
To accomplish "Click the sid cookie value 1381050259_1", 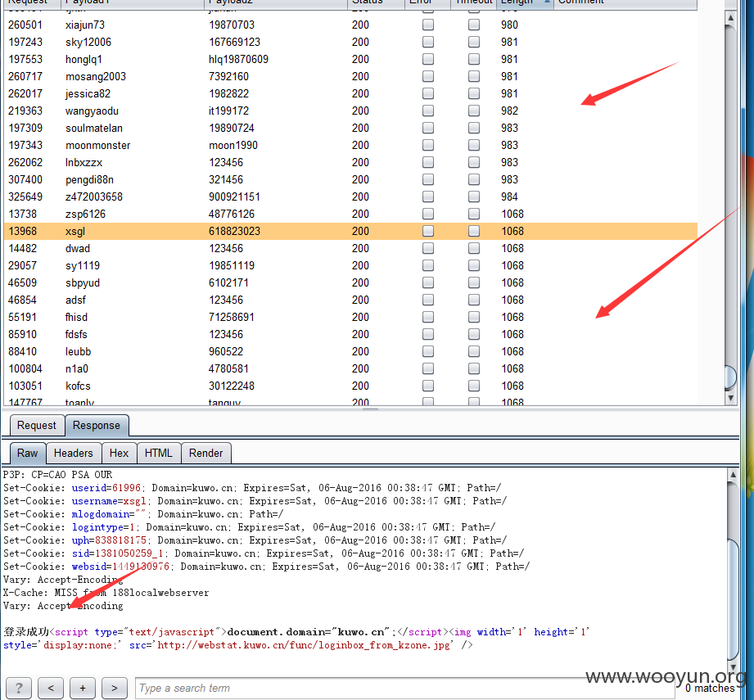I will pyautogui.click(x=129, y=553).
